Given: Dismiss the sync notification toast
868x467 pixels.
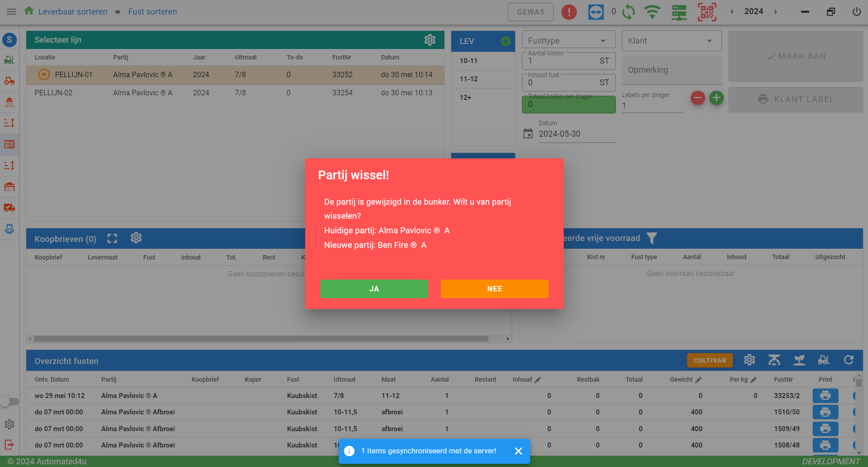Looking at the screenshot, I should point(518,451).
